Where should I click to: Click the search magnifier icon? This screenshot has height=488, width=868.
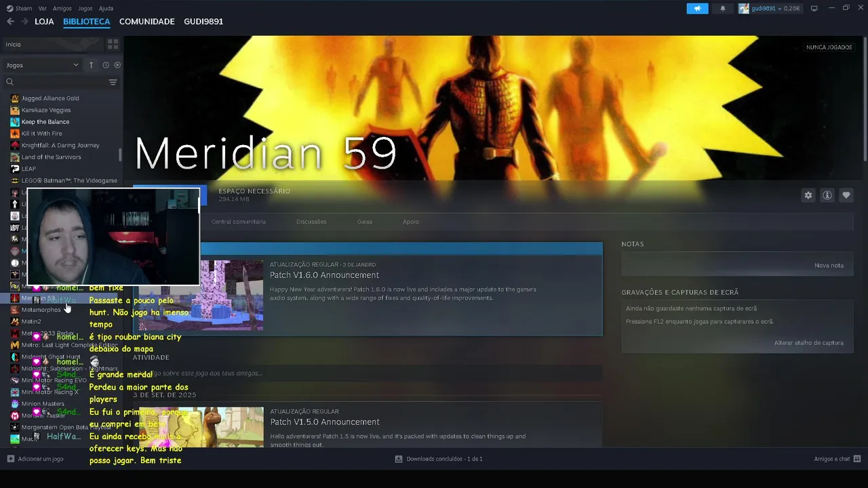pos(10,82)
